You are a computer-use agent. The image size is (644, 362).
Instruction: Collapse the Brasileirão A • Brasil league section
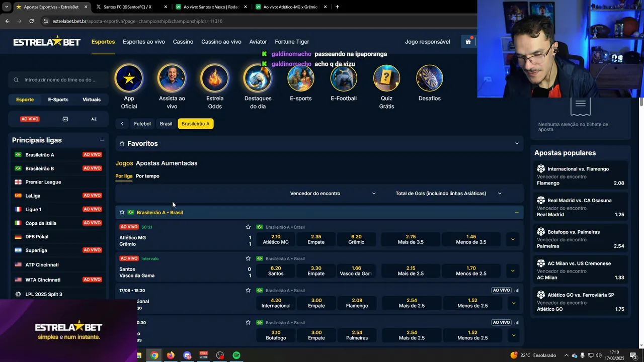pyautogui.click(x=516, y=212)
